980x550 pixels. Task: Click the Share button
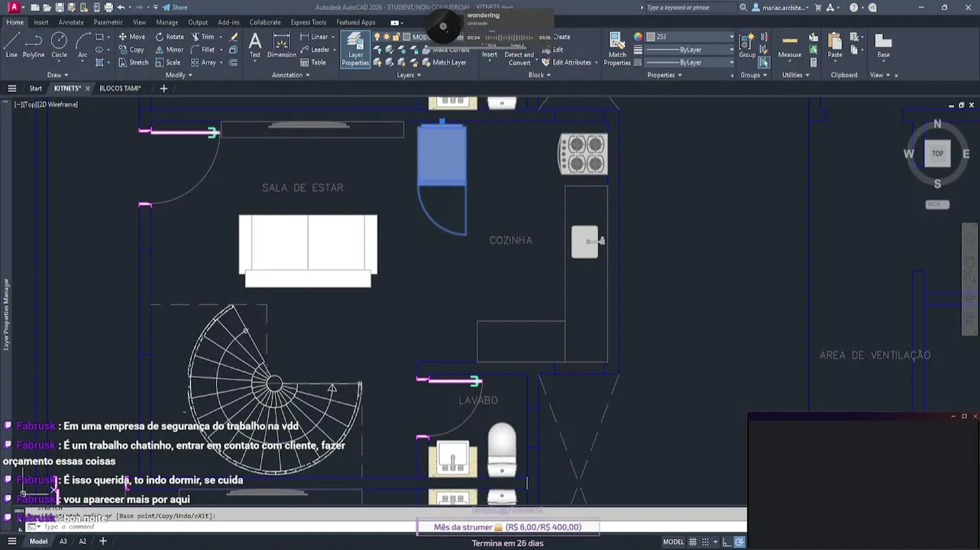pyautogui.click(x=175, y=8)
